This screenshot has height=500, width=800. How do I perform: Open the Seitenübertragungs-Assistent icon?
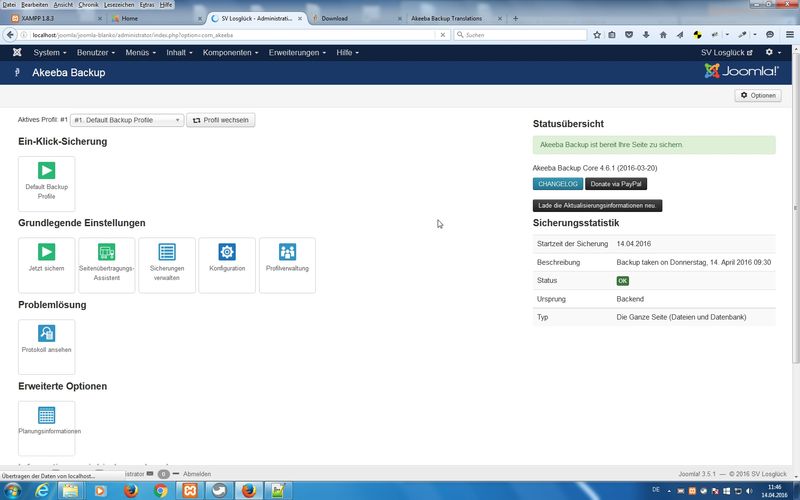pyautogui.click(x=107, y=252)
